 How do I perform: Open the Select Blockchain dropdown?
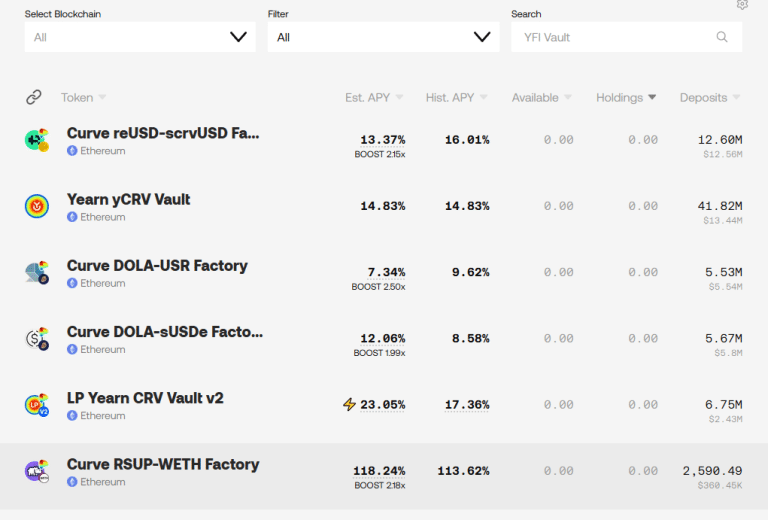click(x=140, y=37)
